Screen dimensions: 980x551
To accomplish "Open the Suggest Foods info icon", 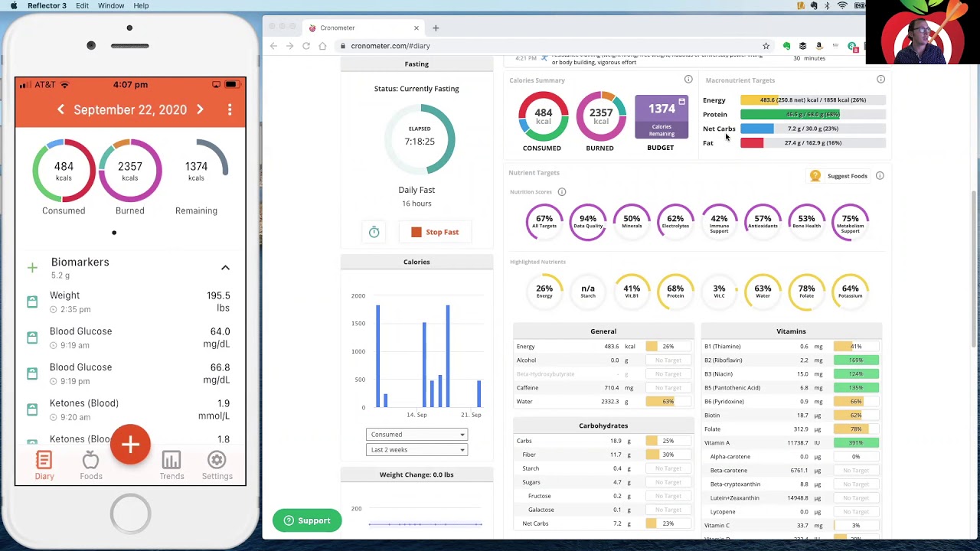I will pyautogui.click(x=880, y=176).
